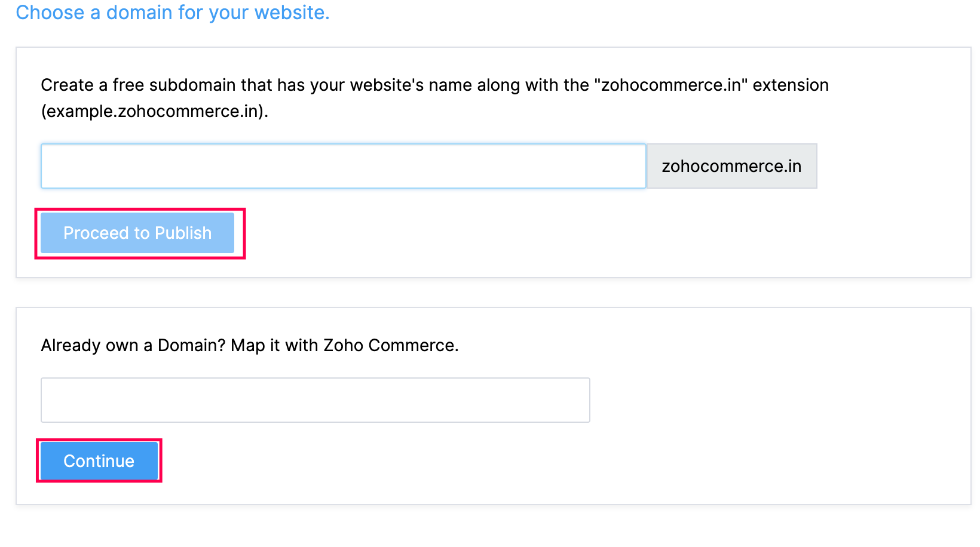Click the word 'Publish' on the button

click(x=183, y=233)
